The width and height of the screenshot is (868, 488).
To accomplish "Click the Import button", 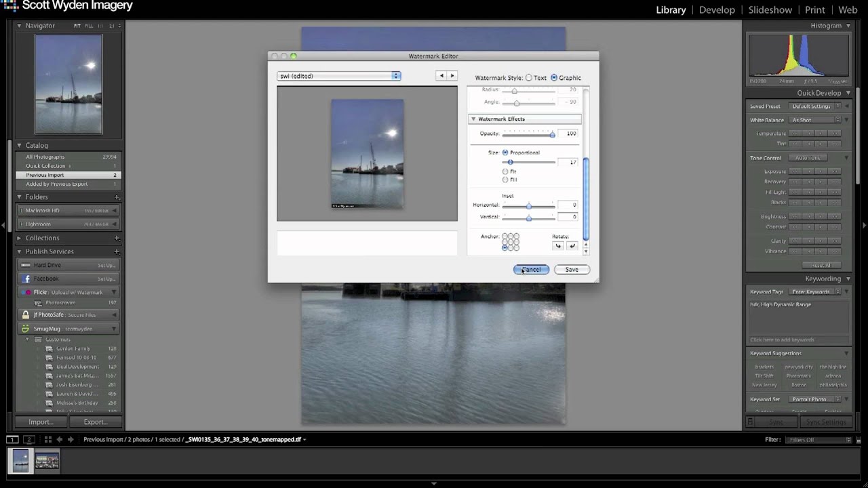I will (41, 422).
